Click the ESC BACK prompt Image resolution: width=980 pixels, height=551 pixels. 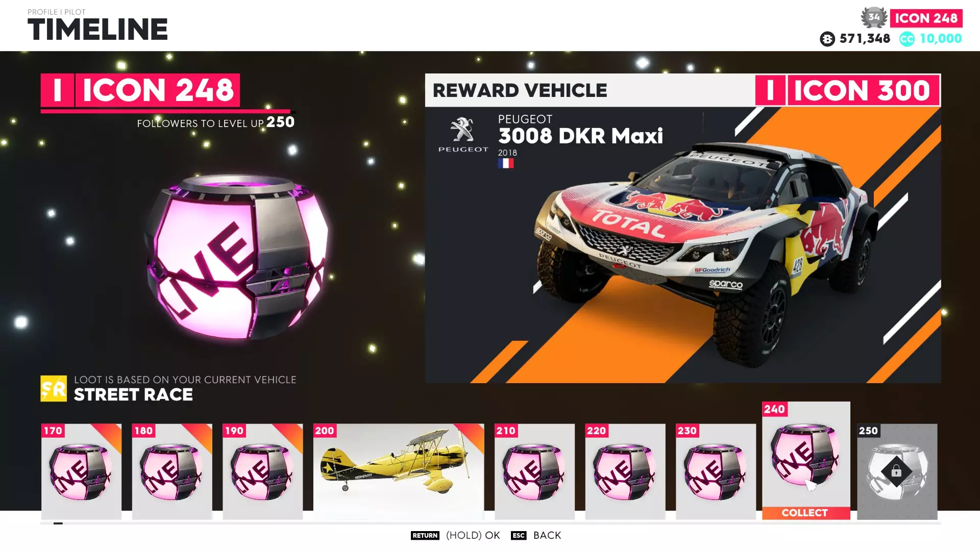pos(536,535)
